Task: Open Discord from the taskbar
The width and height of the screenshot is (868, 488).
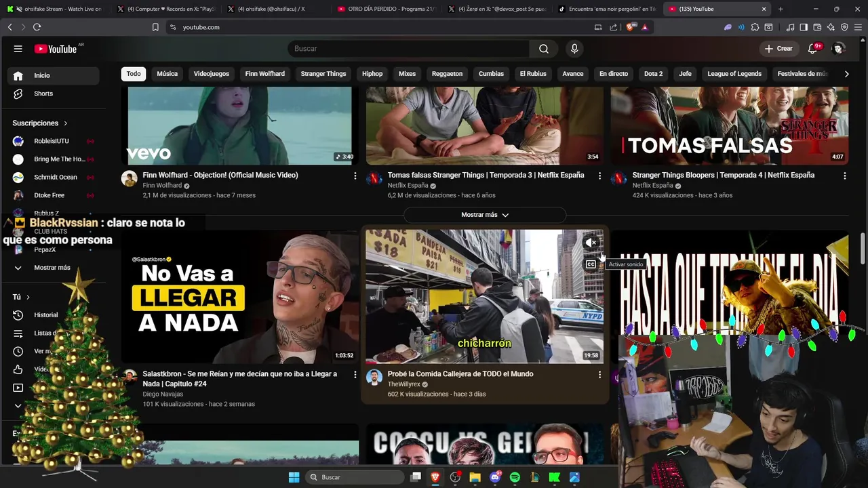Action: [x=495, y=477]
